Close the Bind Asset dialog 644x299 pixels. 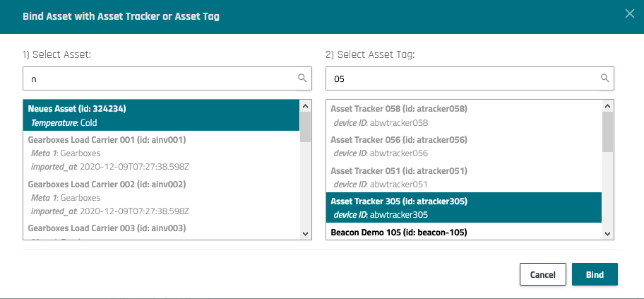click(x=630, y=13)
